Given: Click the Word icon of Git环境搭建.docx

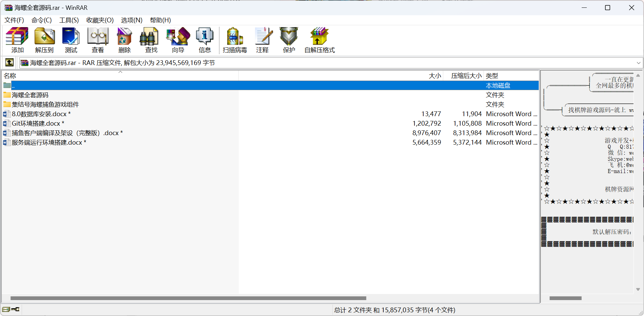Looking at the screenshot, I should [7, 123].
